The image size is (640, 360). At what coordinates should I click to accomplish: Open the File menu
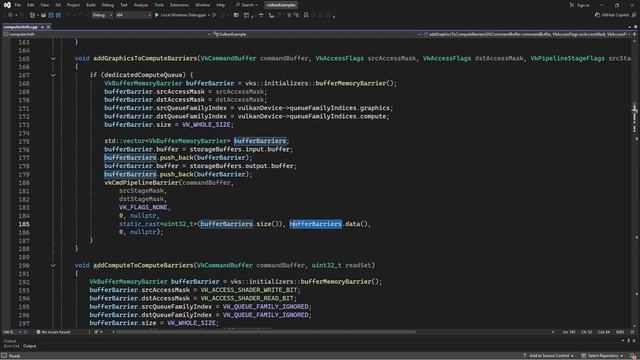pyautogui.click(x=18, y=5)
